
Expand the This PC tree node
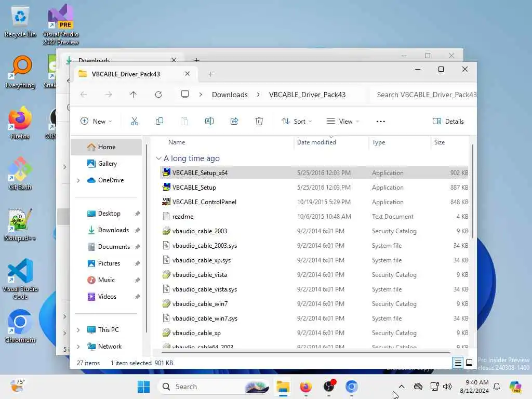(78, 330)
